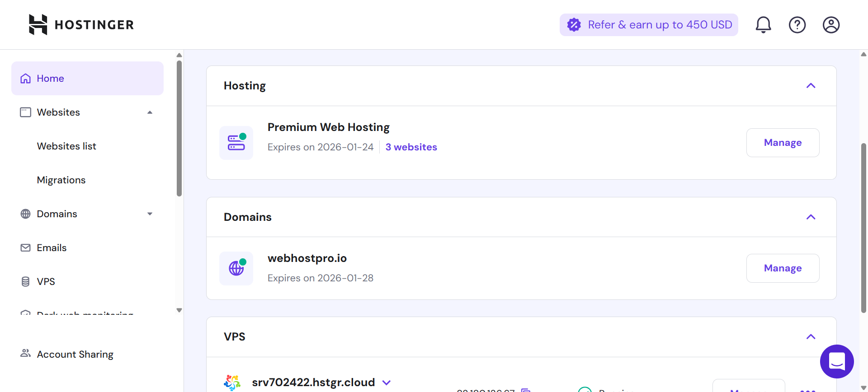This screenshot has height=392, width=868.
Task: Open Websites list in sidebar
Action: point(66,146)
